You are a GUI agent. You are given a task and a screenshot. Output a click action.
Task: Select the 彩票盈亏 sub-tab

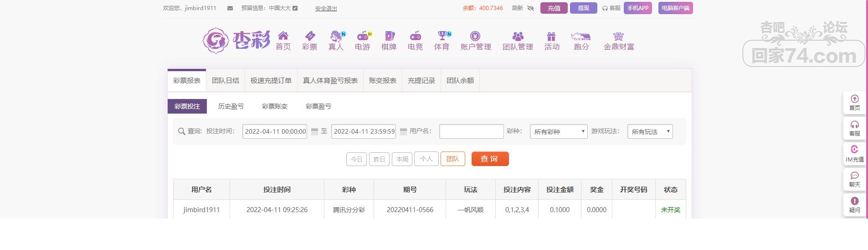pyautogui.click(x=318, y=106)
